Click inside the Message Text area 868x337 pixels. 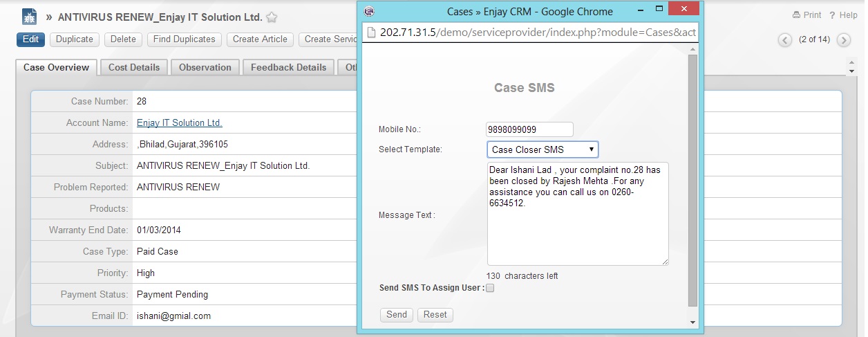click(578, 214)
